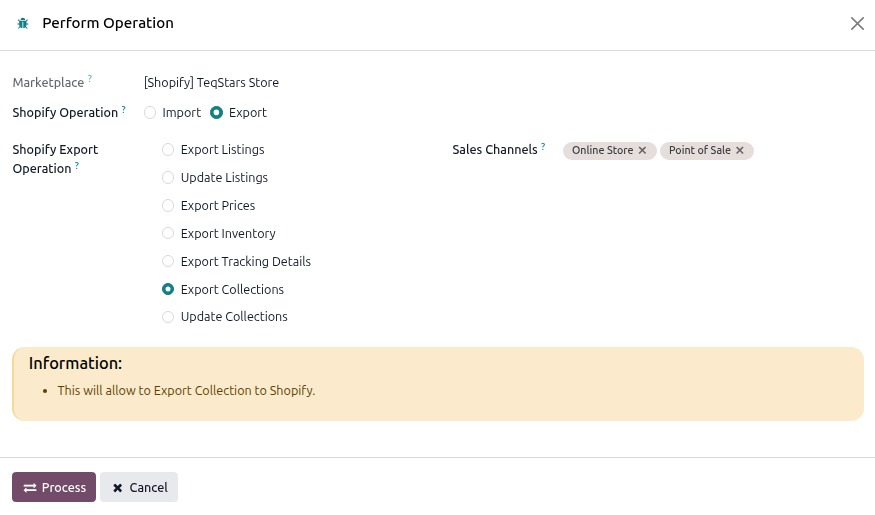Click the Information heading in the note box
The width and height of the screenshot is (875, 515).
tap(75, 363)
